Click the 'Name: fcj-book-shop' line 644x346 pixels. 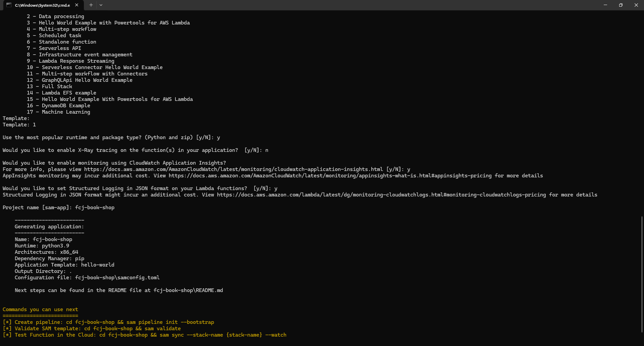(43, 239)
